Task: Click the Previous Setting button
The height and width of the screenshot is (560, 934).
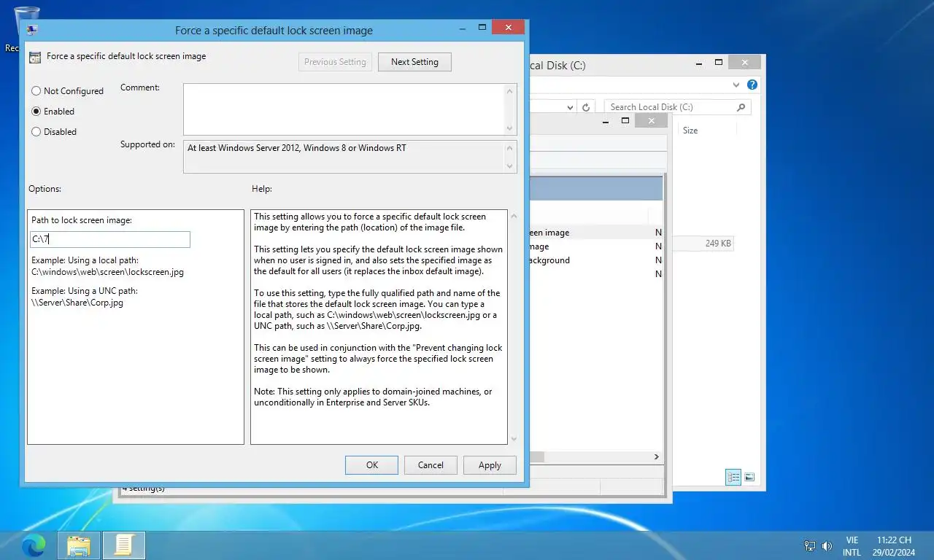Action: pyautogui.click(x=336, y=62)
